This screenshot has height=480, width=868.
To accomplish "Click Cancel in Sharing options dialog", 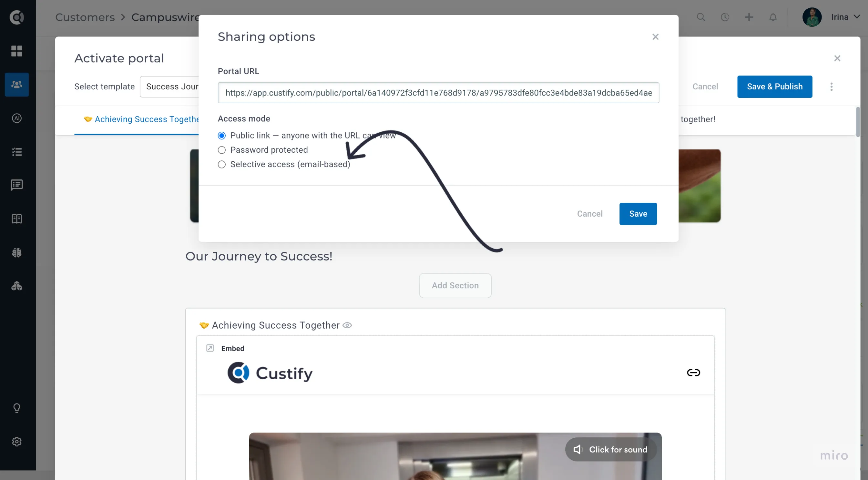I will pos(590,214).
